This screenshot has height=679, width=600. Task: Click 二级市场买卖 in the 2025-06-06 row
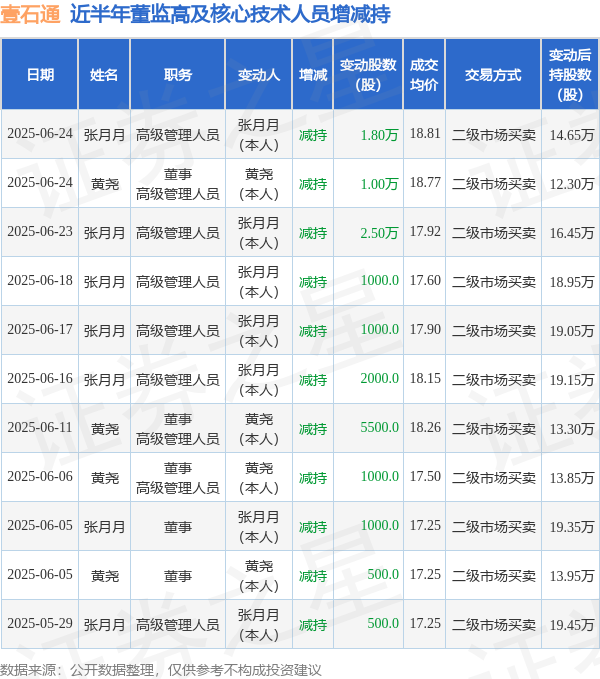click(494, 478)
